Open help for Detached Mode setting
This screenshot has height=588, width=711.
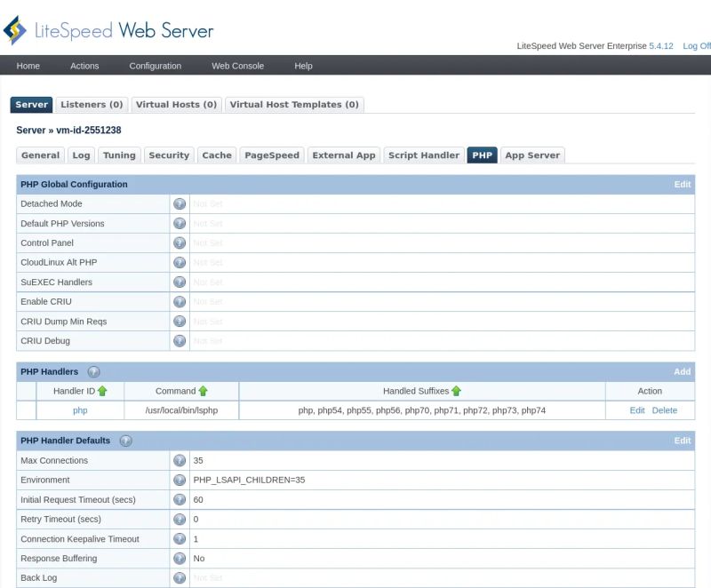(180, 203)
